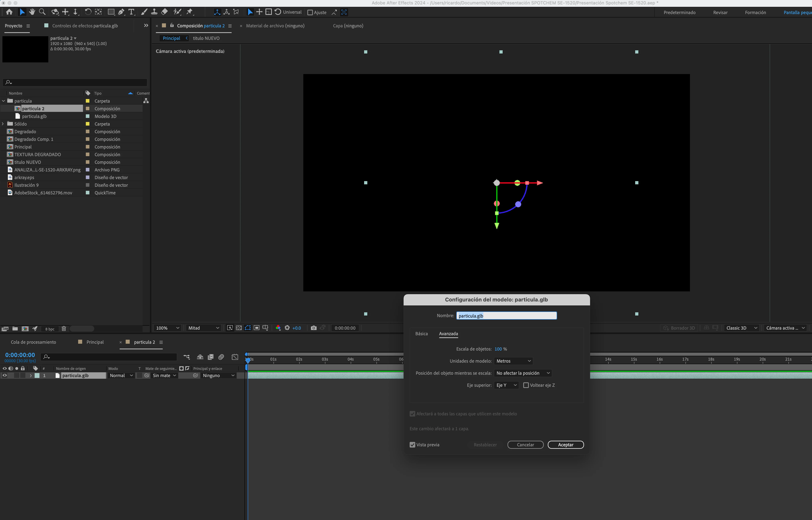812x520 pixels.
Task: Select the Pen tool
Action: tap(121, 12)
